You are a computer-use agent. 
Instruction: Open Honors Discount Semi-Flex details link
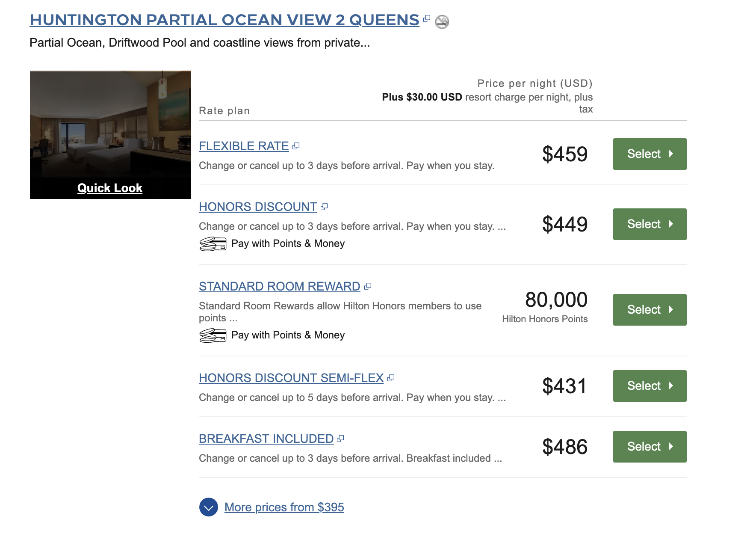[x=291, y=378]
